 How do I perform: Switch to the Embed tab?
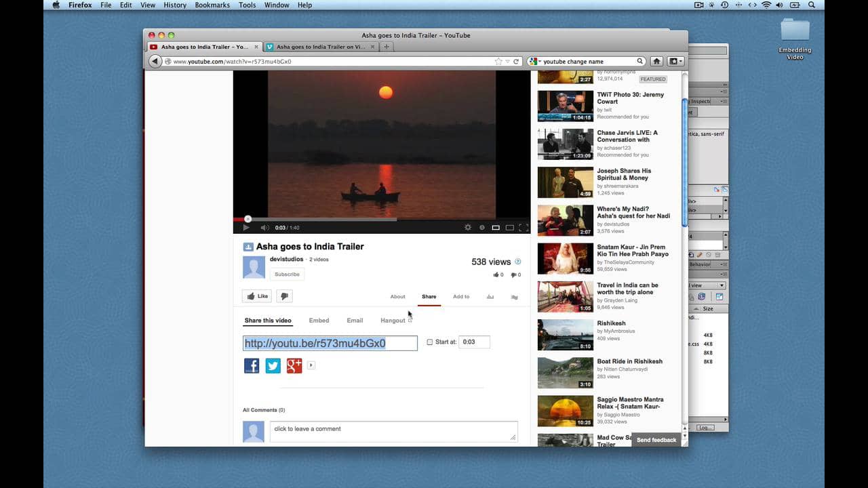(319, 321)
